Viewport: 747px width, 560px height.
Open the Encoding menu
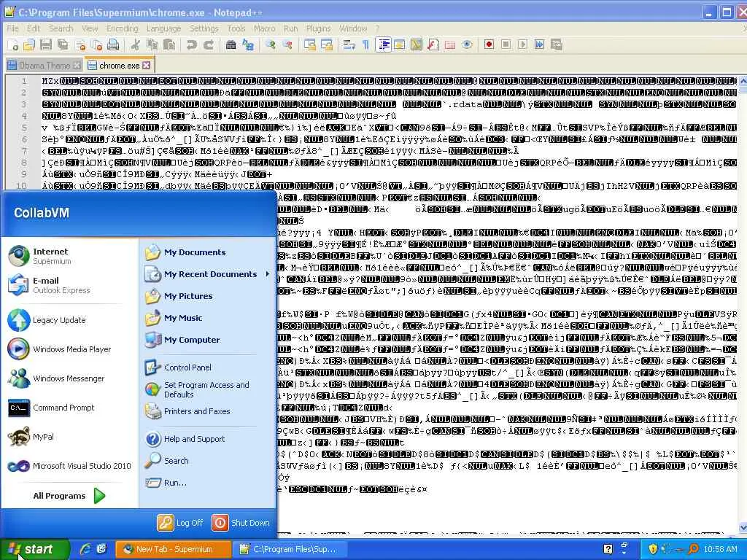tap(122, 28)
